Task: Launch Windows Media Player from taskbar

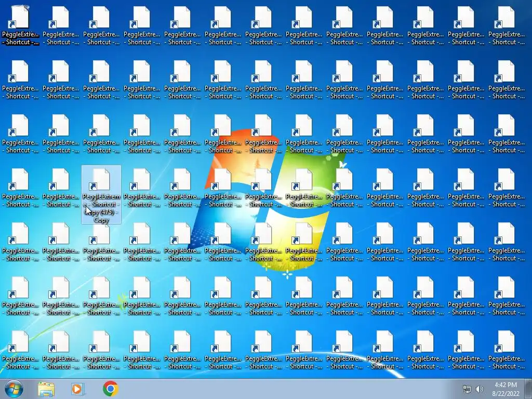Action: point(77,389)
